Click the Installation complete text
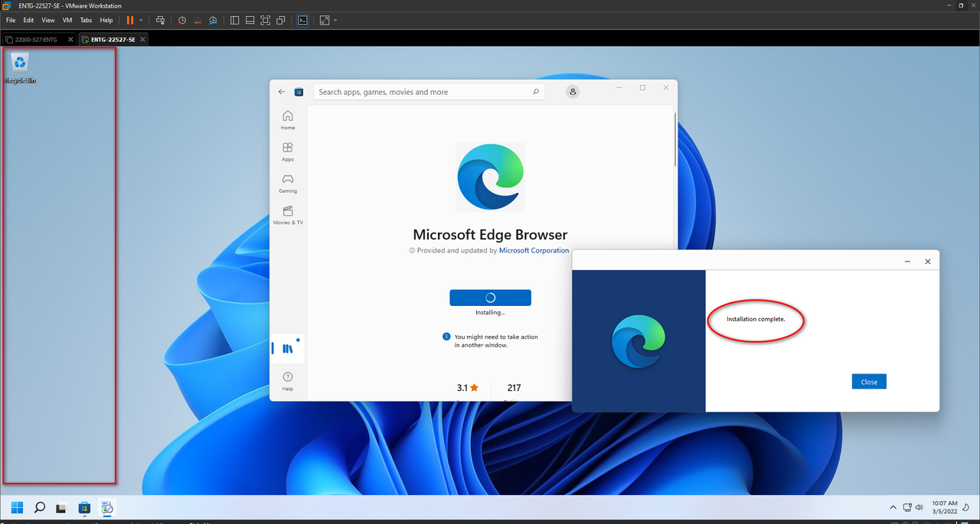Screen dimensions: 980x524 (x=756, y=319)
